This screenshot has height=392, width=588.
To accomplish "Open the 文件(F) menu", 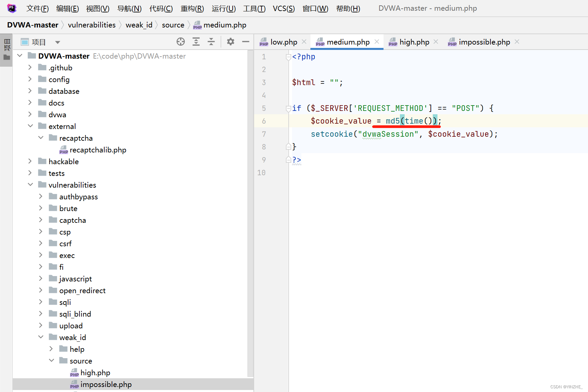I will tap(38, 8).
